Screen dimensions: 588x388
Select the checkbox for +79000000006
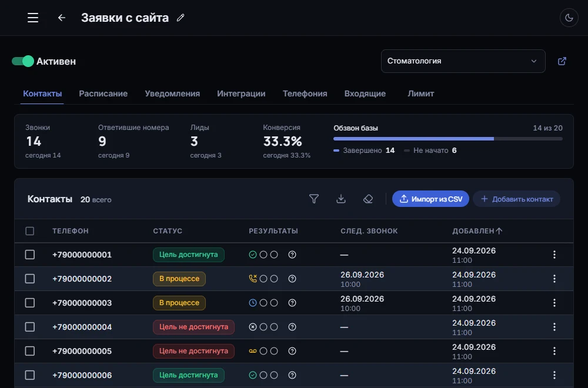pyautogui.click(x=29, y=375)
